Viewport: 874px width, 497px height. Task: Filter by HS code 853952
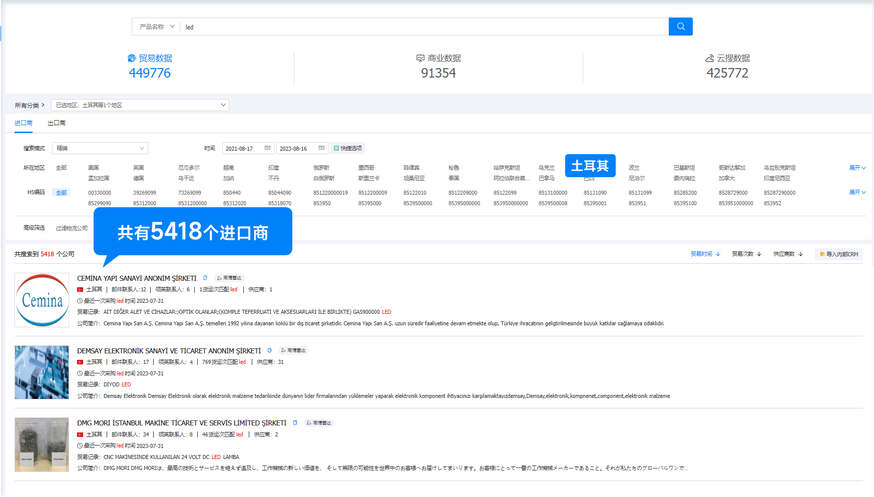point(773,203)
